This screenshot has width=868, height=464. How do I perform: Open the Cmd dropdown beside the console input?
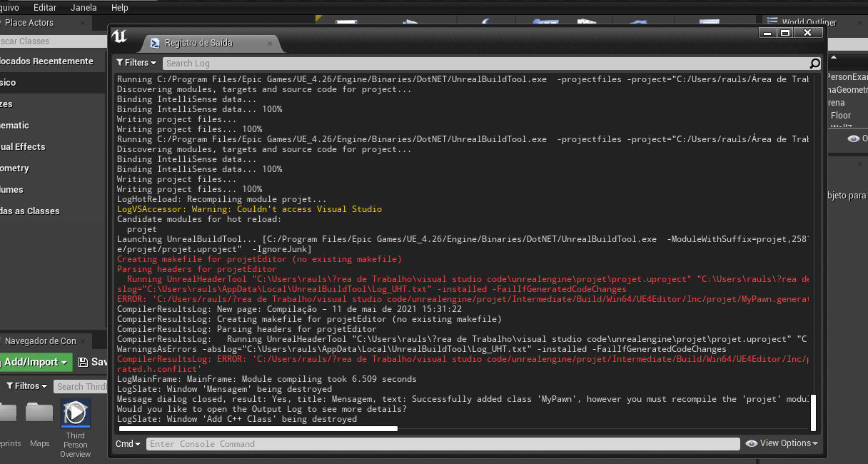128,444
